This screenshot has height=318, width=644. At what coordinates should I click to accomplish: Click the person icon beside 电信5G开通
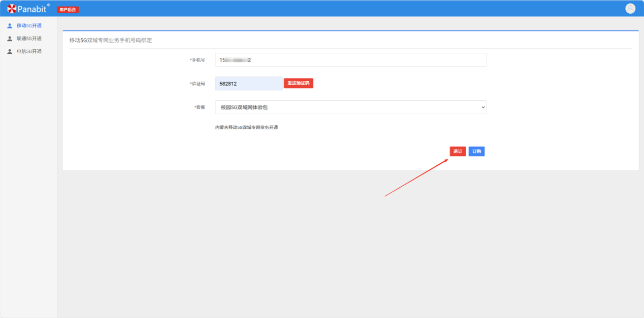(x=10, y=51)
